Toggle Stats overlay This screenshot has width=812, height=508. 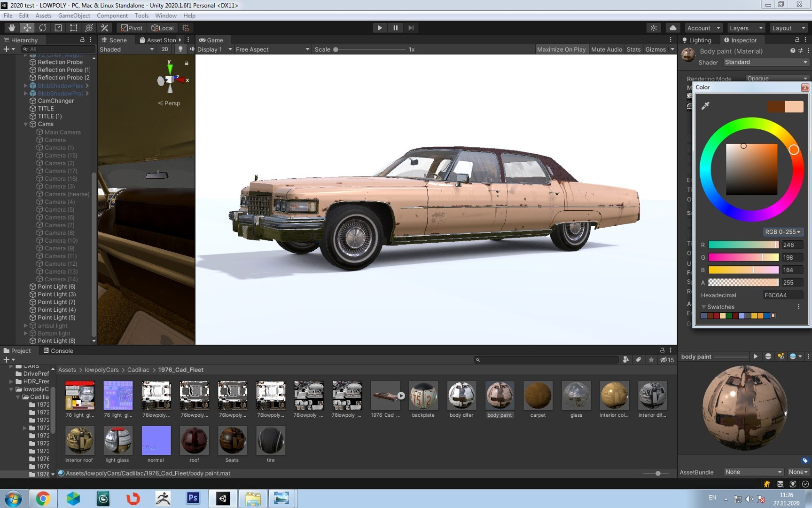point(633,49)
